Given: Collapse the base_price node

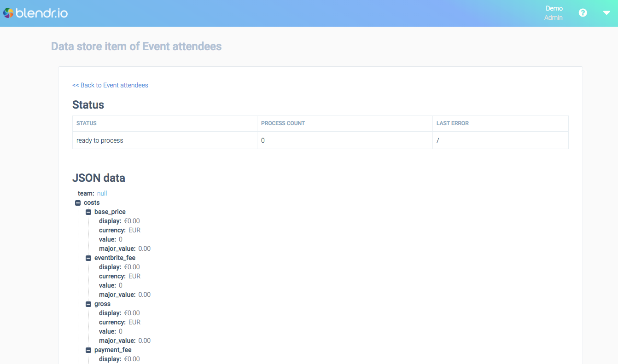Looking at the screenshot, I should (x=88, y=212).
